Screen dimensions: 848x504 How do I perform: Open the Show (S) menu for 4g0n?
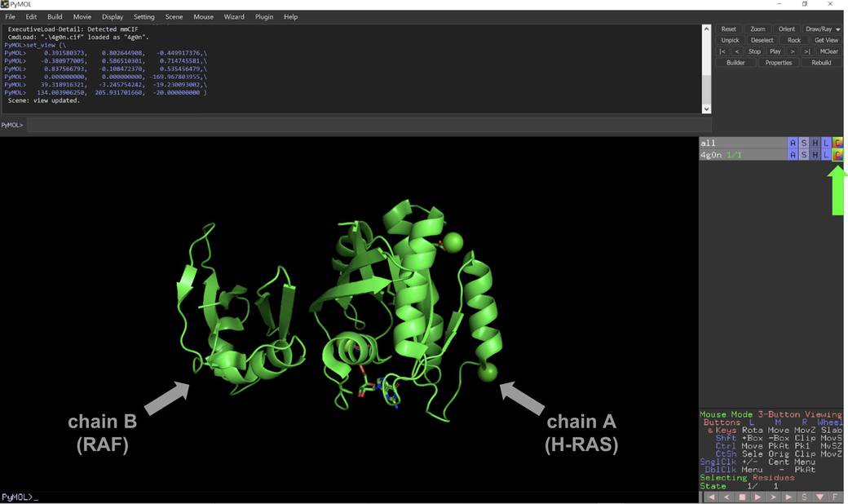tap(804, 155)
